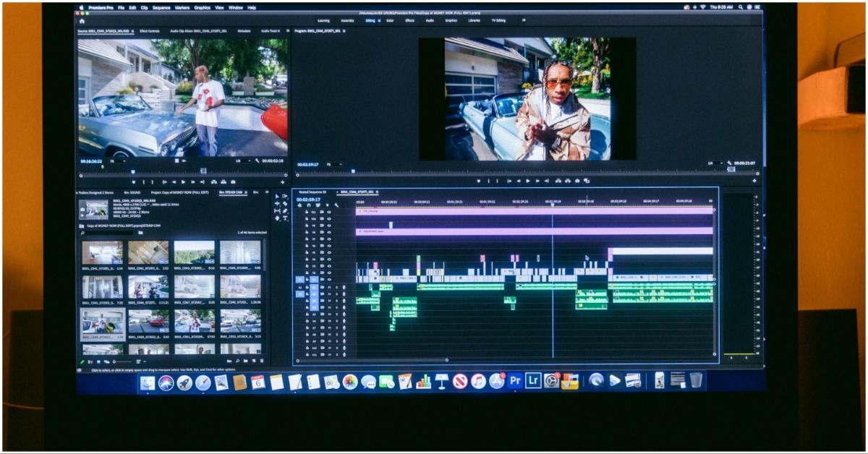Viewport: 868px width, 454px height.
Task: Switch to the Color workspace tab
Action: pos(391,22)
